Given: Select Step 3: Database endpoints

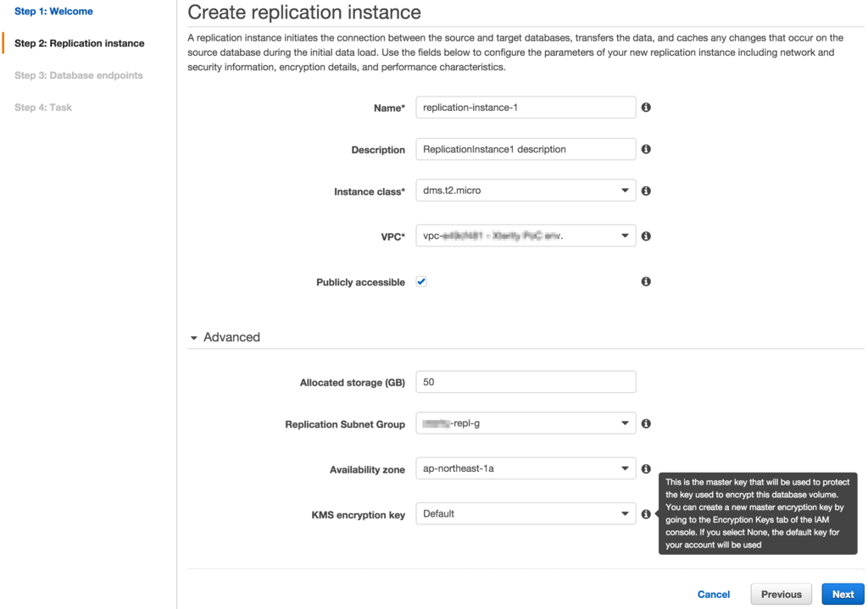Looking at the screenshot, I should click(79, 75).
